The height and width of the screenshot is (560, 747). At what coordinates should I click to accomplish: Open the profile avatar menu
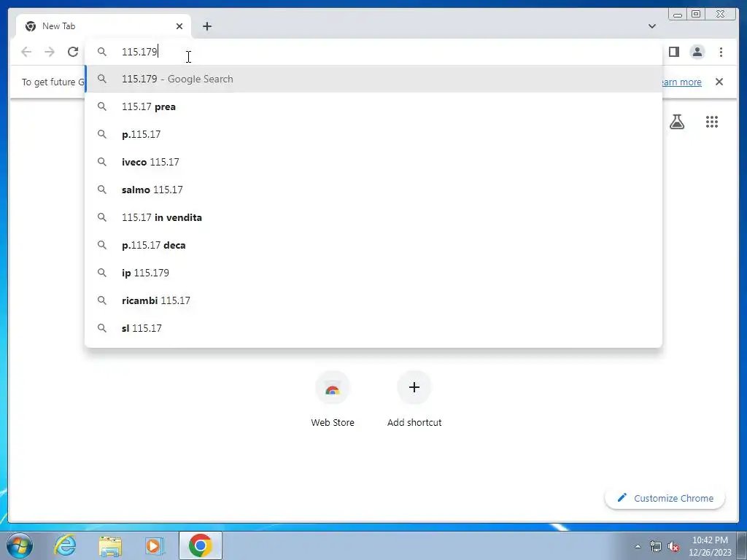[x=697, y=52]
